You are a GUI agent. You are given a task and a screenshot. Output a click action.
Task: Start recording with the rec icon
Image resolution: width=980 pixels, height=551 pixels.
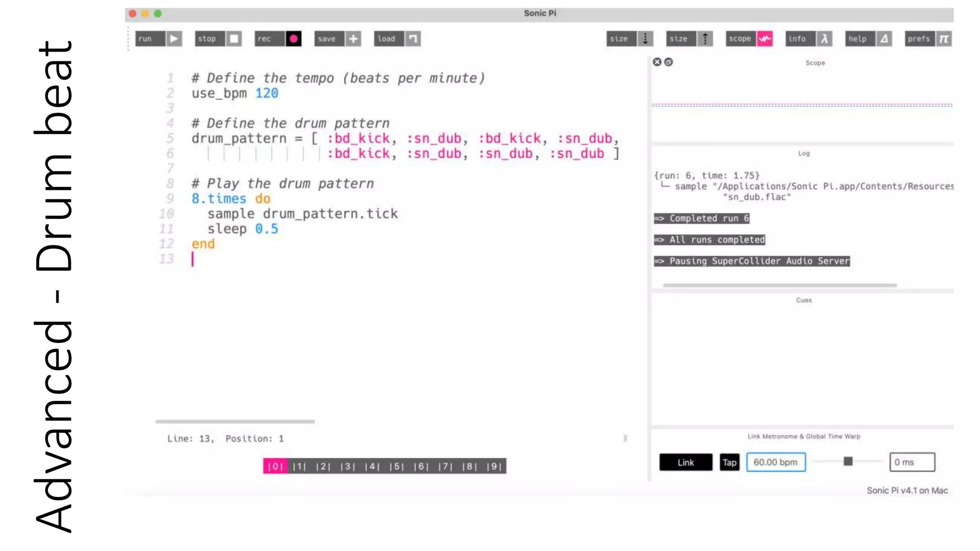click(x=293, y=39)
